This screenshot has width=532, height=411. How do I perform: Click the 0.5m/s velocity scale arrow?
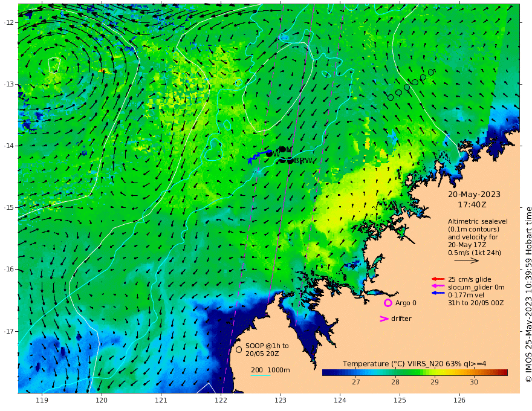click(466, 261)
